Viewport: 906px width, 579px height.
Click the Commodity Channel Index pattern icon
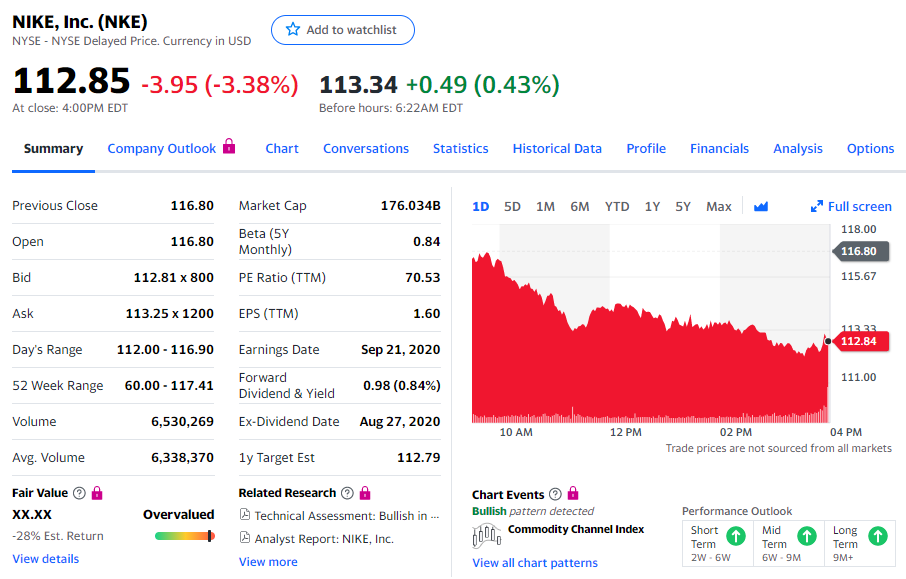(486, 535)
